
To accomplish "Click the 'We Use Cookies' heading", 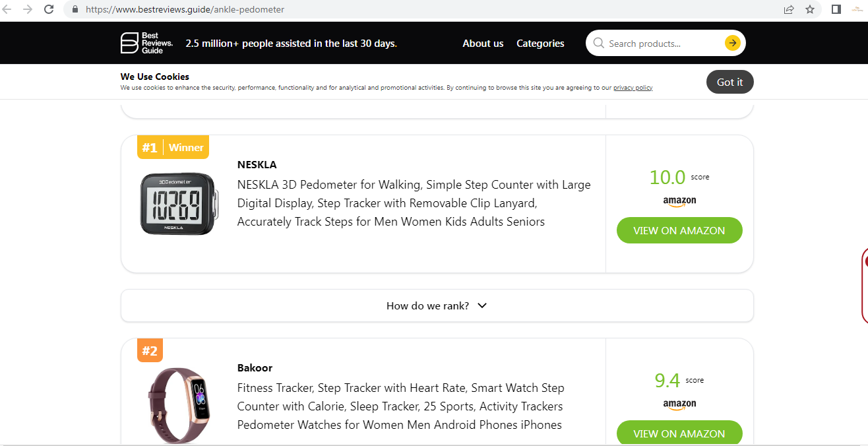I will tap(155, 77).
